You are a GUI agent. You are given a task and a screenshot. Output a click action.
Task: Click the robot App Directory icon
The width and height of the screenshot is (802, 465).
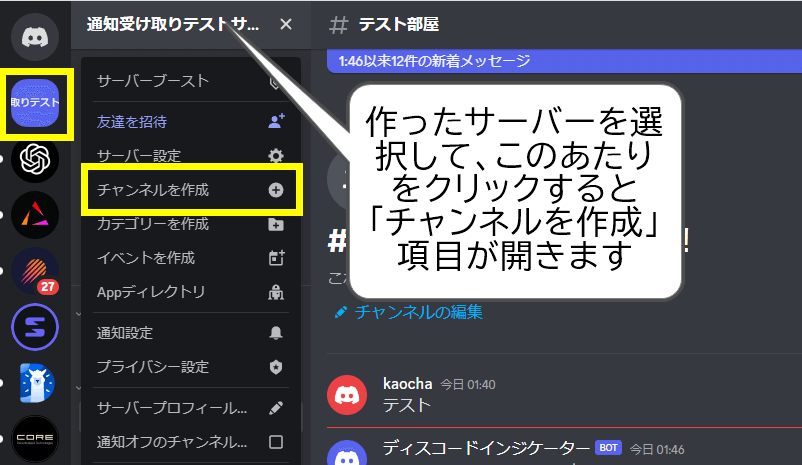coord(276,292)
